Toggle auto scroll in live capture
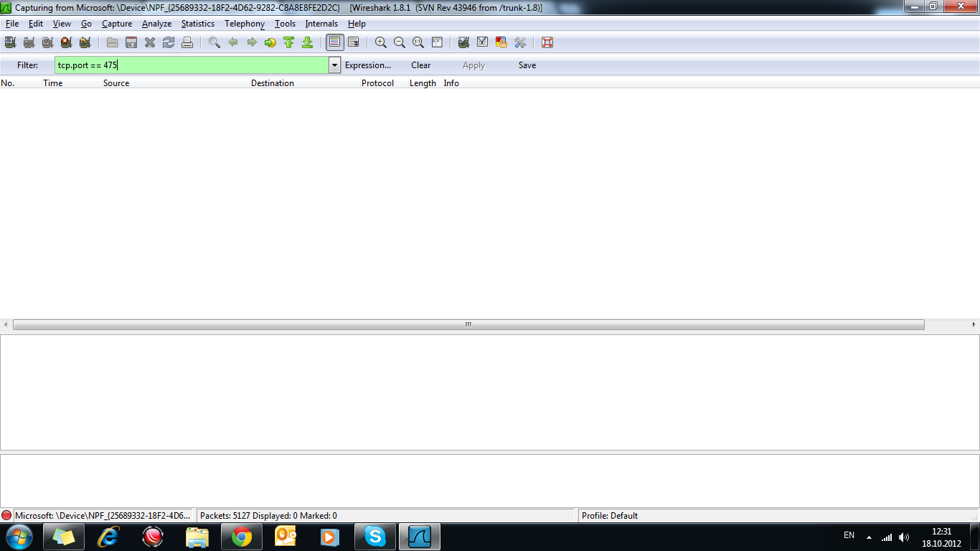The image size is (980, 551). coord(354,42)
